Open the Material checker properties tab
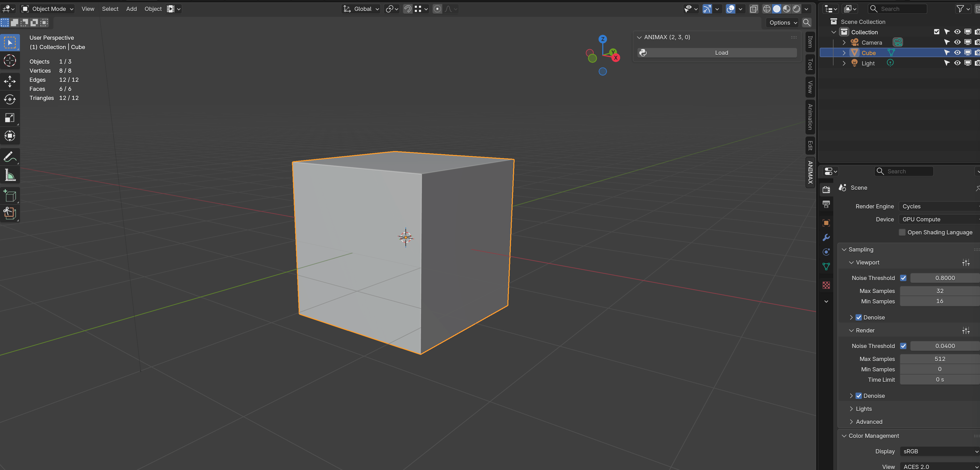Screen dimensions: 980x470 pos(826,285)
